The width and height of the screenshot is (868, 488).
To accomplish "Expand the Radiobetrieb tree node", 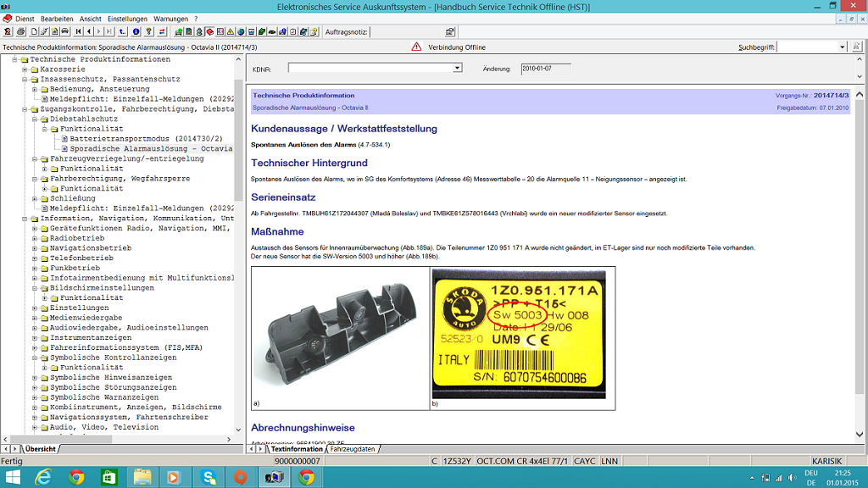I will coord(35,238).
